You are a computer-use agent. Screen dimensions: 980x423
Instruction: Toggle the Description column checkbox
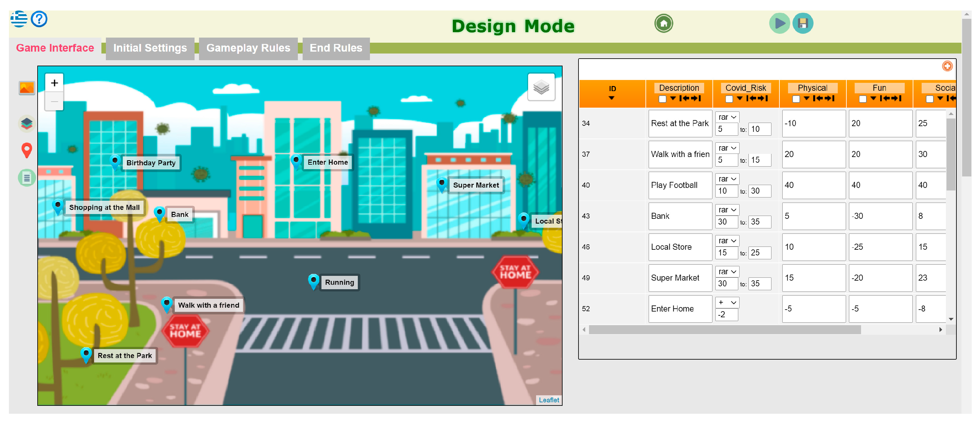pyautogui.click(x=662, y=99)
